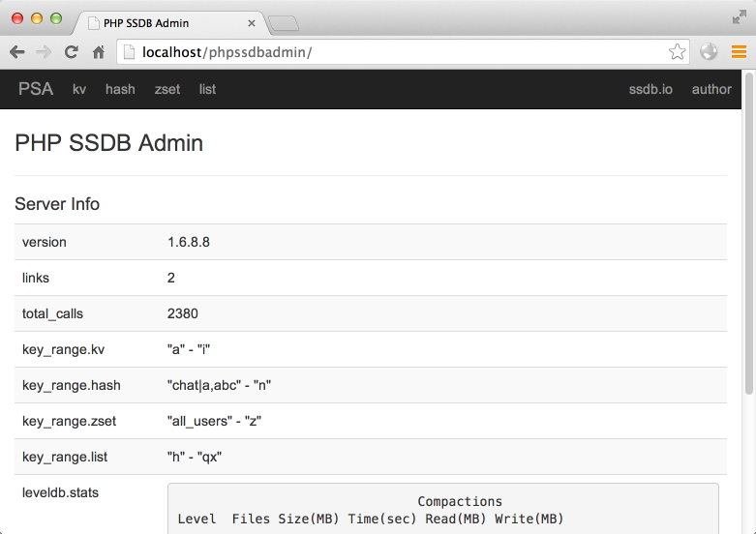Click the links row label
756x534 pixels.
[36, 278]
